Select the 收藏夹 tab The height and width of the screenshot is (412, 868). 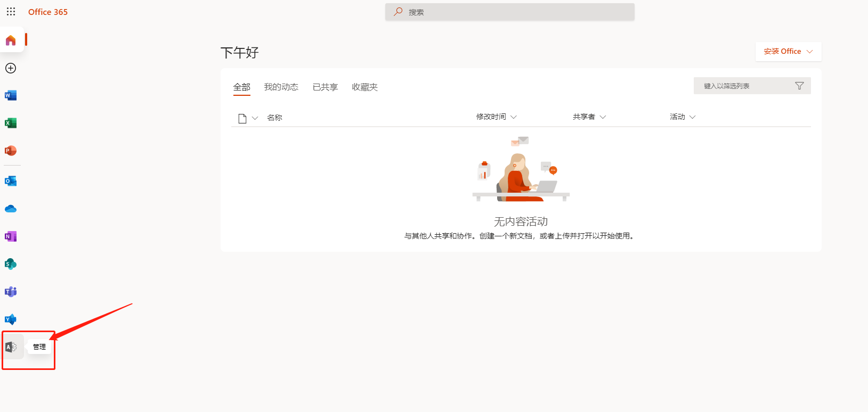pyautogui.click(x=364, y=87)
